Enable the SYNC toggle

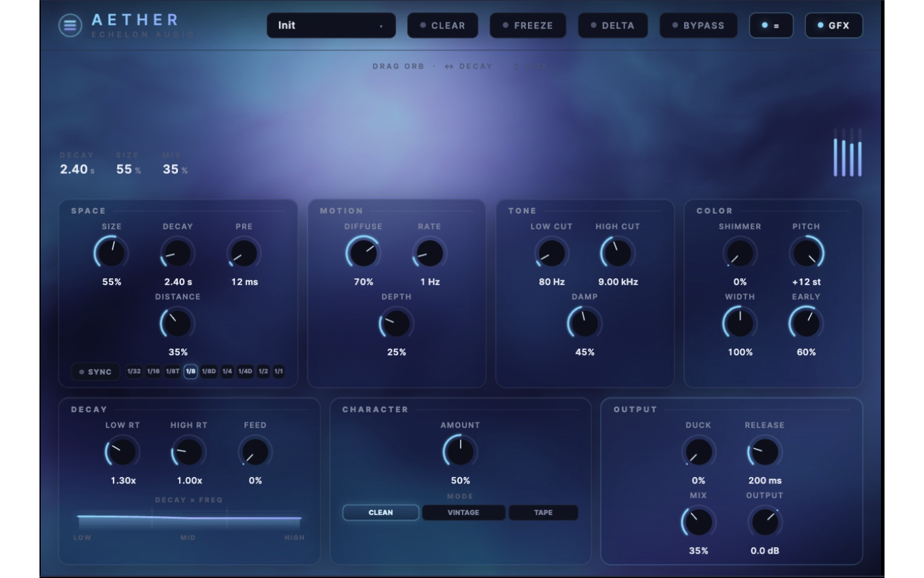[x=95, y=372]
